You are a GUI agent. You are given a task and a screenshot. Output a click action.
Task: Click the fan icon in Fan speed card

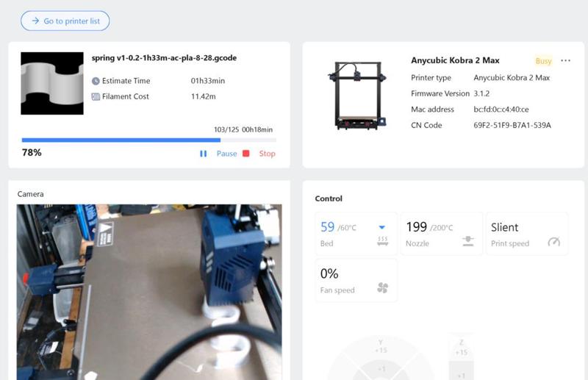pos(382,287)
